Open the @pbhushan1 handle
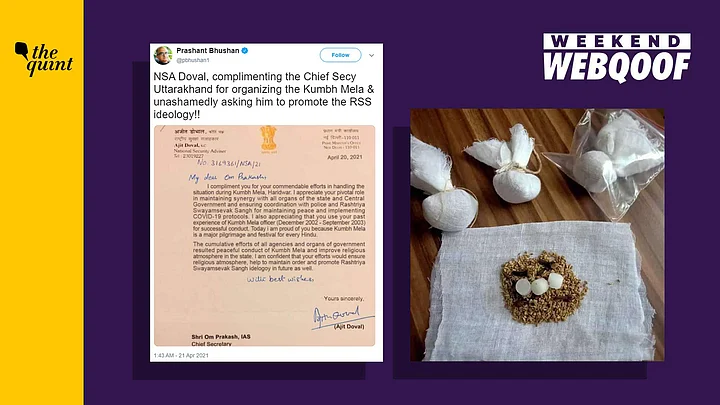Image resolution: width=720 pixels, height=405 pixels. (x=193, y=60)
